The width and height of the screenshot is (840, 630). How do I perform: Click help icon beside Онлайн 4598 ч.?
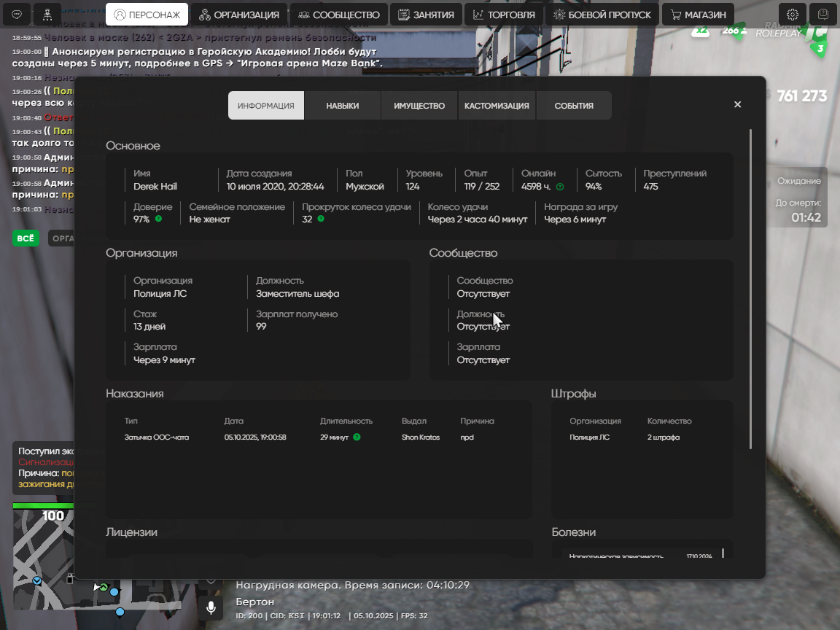(560, 187)
